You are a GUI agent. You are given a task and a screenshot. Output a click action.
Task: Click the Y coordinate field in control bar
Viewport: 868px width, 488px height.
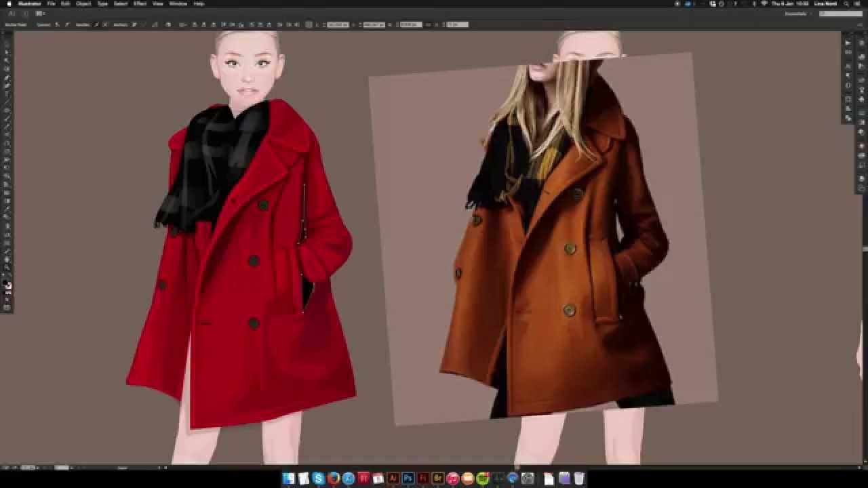tap(374, 24)
